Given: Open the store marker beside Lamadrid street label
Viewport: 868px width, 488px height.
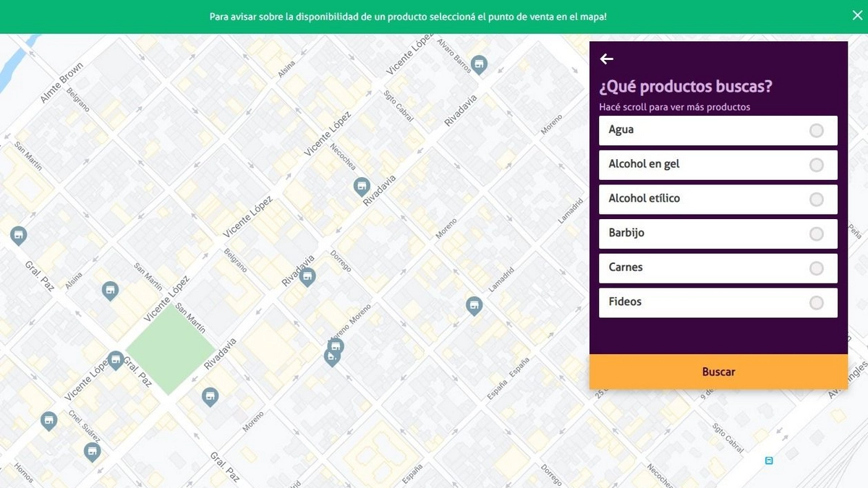Looking at the screenshot, I should pyautogui.click(x=474, y=305).
